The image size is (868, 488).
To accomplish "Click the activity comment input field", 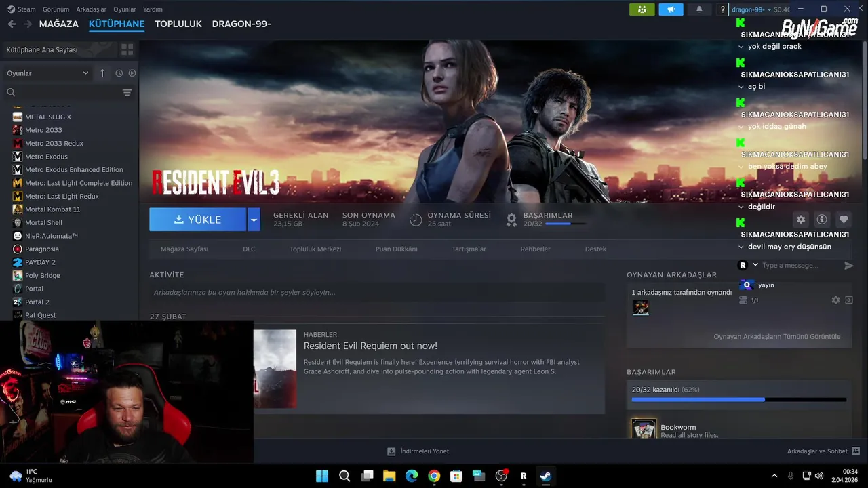I will tap(377, 293).
